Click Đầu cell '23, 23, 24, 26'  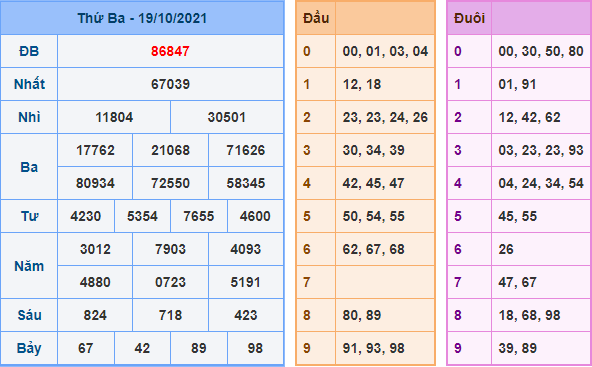click(385, 117)
